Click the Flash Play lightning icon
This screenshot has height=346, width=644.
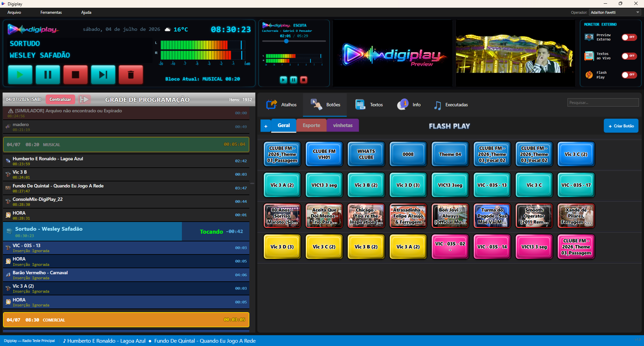[x=589, y=75]
